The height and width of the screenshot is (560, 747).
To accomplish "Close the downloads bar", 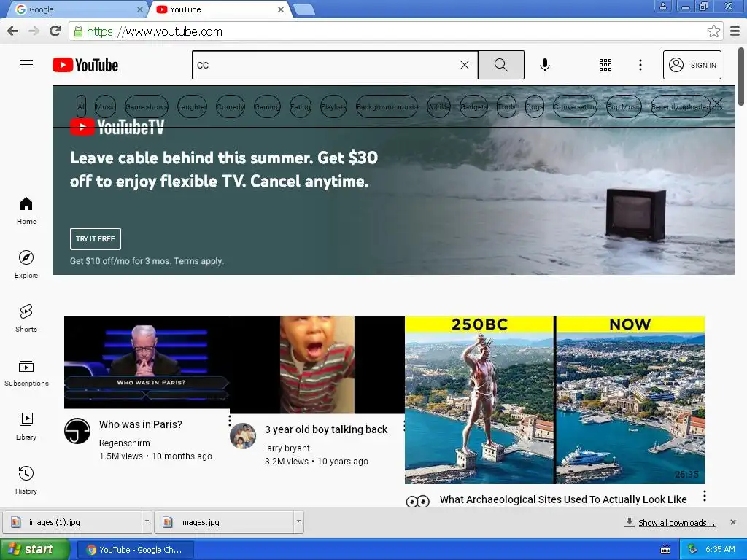I will (x=733, y=522).
